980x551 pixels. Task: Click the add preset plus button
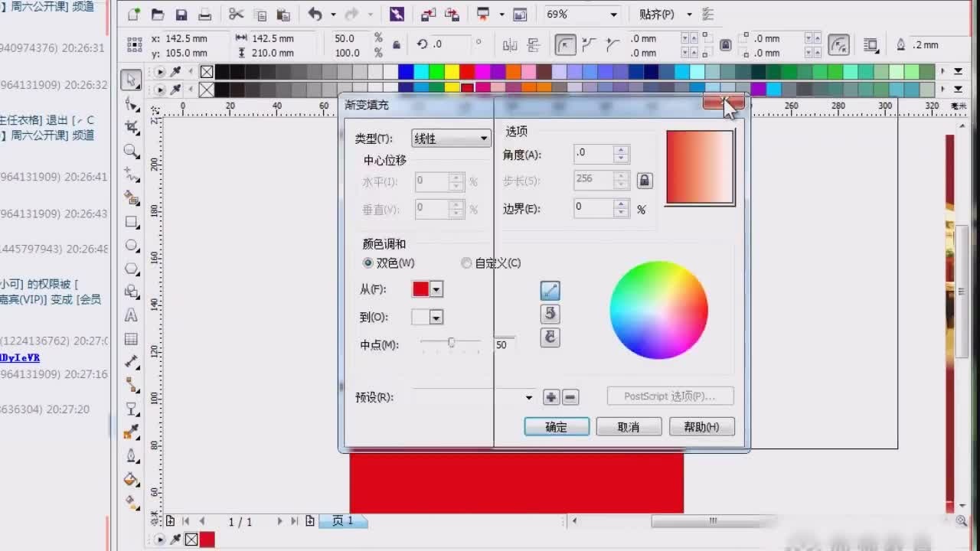(550, 397)
